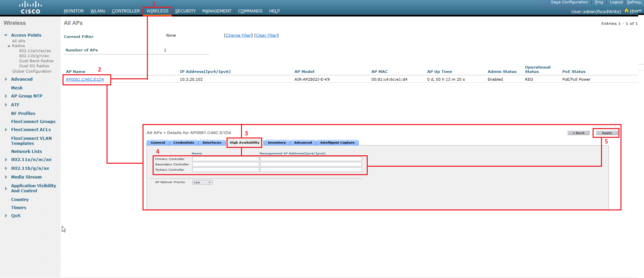Focus the Secondary Controller Name field

pos(226,164)
